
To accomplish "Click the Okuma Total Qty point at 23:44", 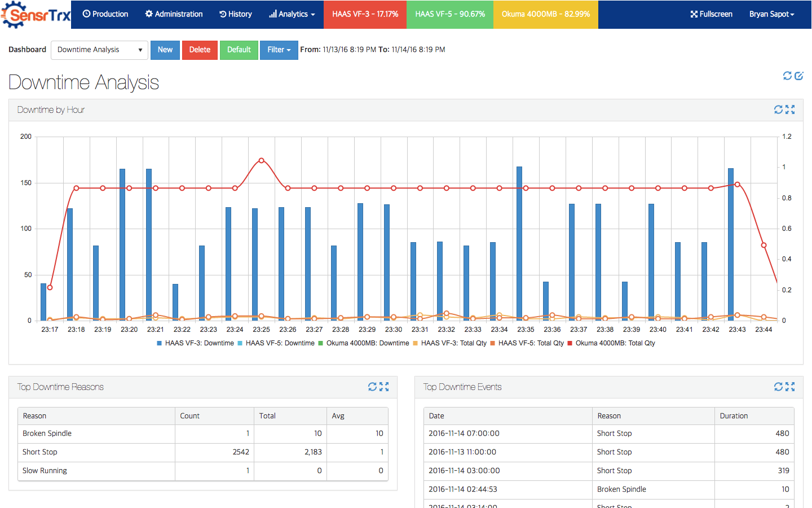I will [x=764, y=245].
